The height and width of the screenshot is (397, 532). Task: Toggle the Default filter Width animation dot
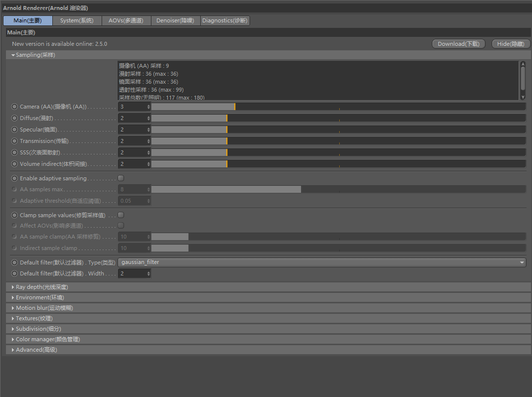14,273
